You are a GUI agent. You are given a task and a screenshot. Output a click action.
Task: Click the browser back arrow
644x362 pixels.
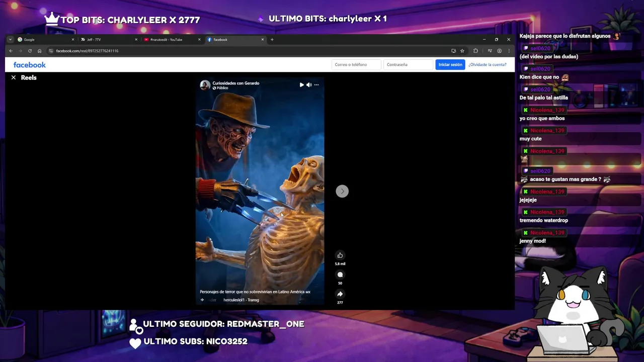tap(11, 51)
